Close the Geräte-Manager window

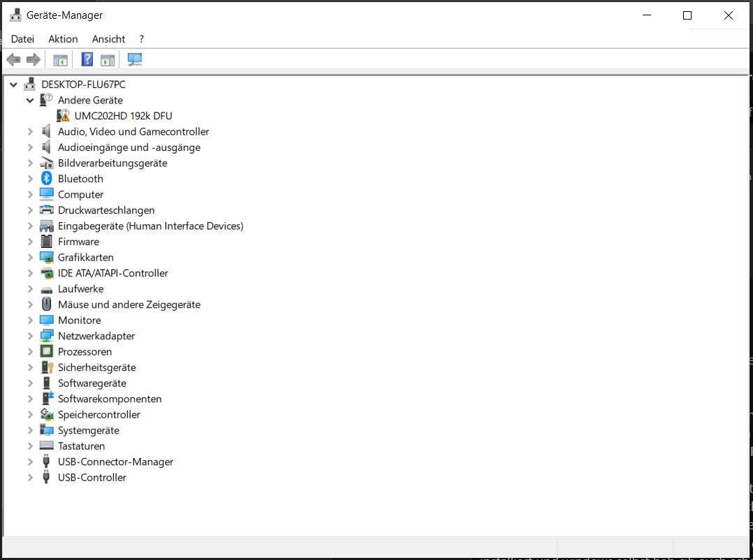[x=728, y=15]
